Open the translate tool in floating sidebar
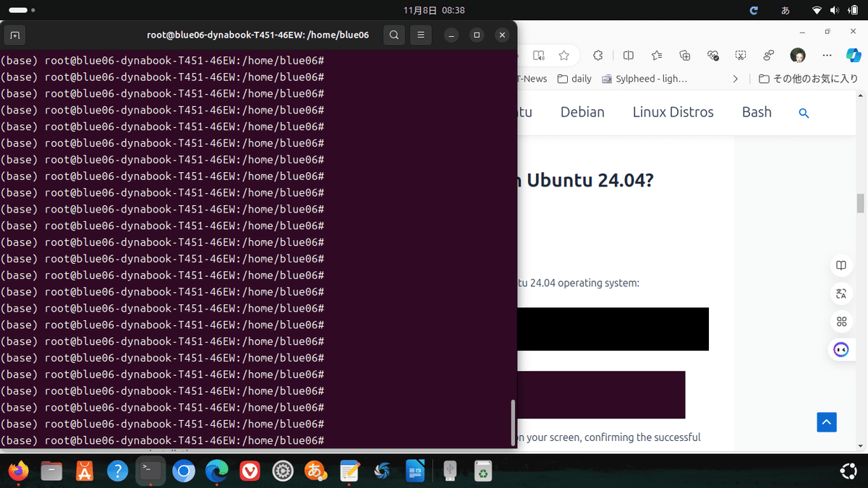This screenshot has height=488, width=868. (x=841, y=294)
